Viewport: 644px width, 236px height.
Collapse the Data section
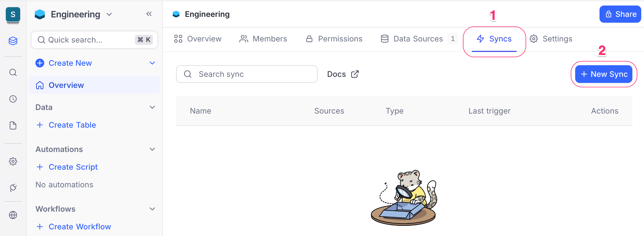point(152,107)
